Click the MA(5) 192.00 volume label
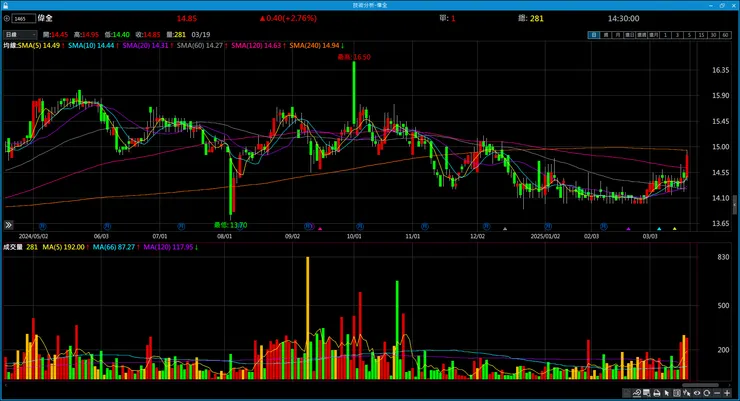This screenshot has height=401, width=740. click(x=64, y=247)
